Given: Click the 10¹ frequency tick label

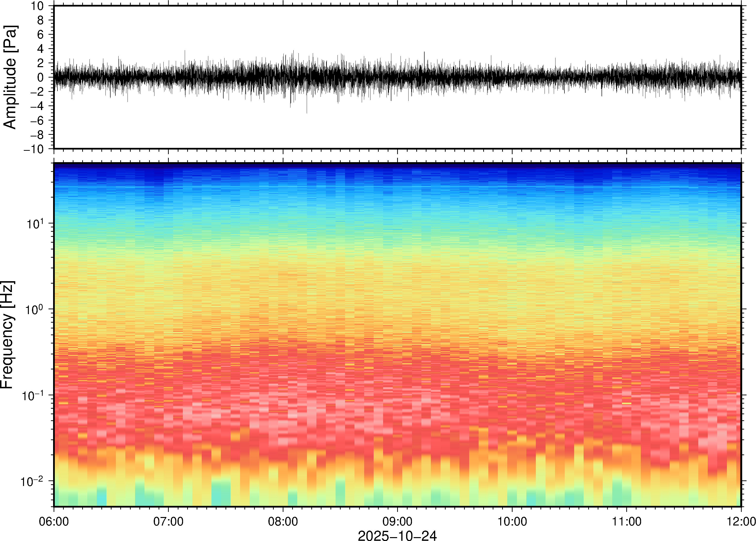Looking at the screenshot, I should click(35, 224).
